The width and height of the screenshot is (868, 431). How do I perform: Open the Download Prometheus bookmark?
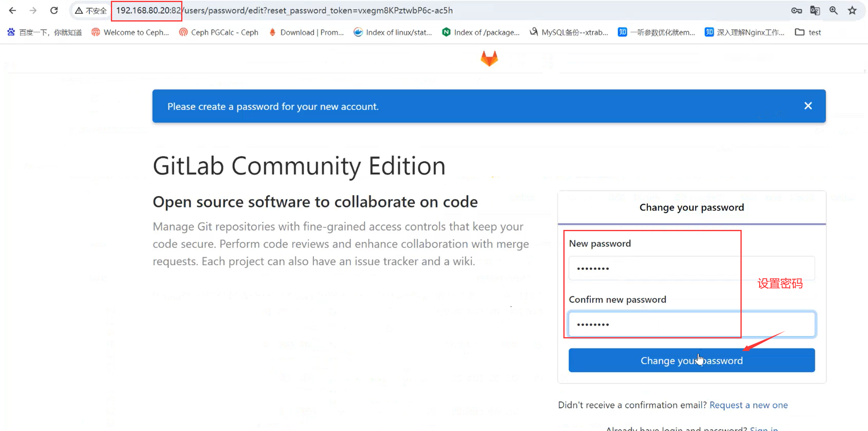tap(306, 32)
